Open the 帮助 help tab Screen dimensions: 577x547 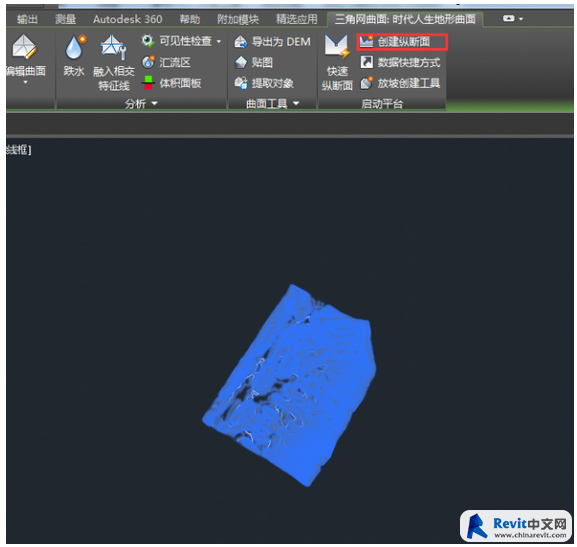190,19
